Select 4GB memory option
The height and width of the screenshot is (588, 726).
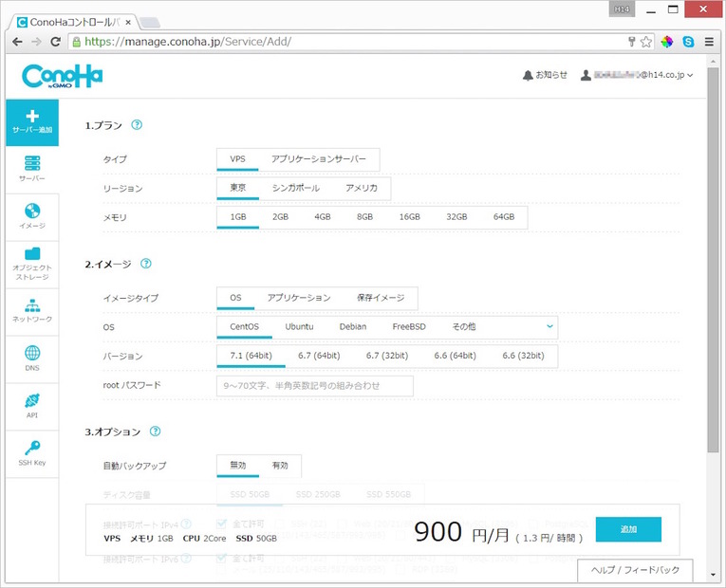[x=323, y=217]
